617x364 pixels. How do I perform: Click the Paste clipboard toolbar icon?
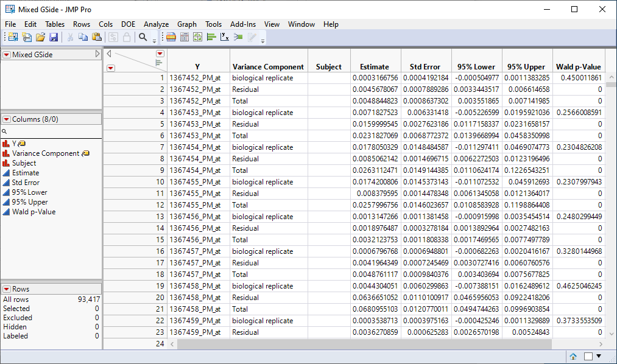coord(96,37)
